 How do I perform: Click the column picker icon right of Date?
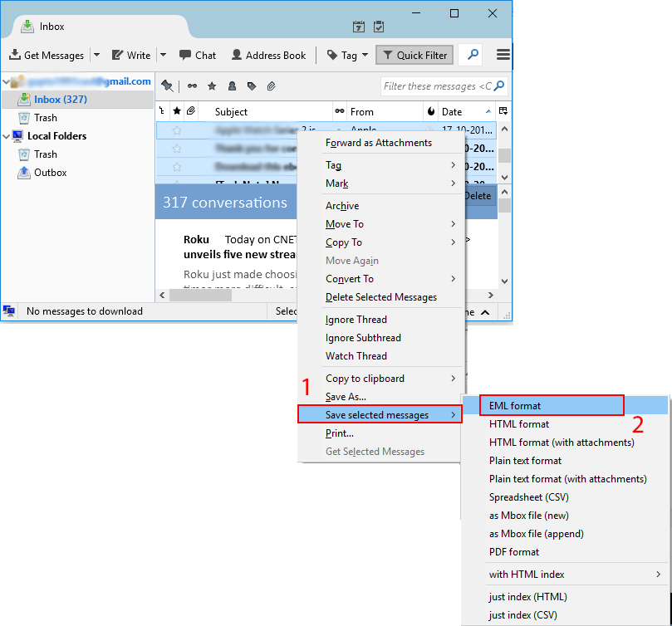point(503,111)
